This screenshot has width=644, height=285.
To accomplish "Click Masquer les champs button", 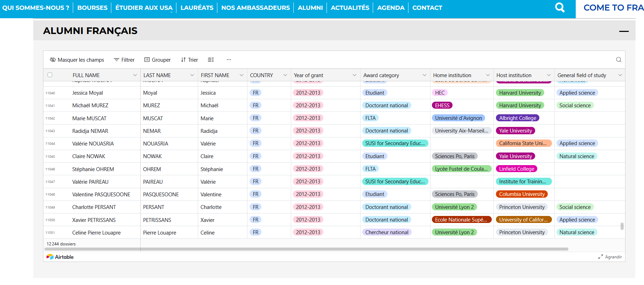I will point(77,60).
